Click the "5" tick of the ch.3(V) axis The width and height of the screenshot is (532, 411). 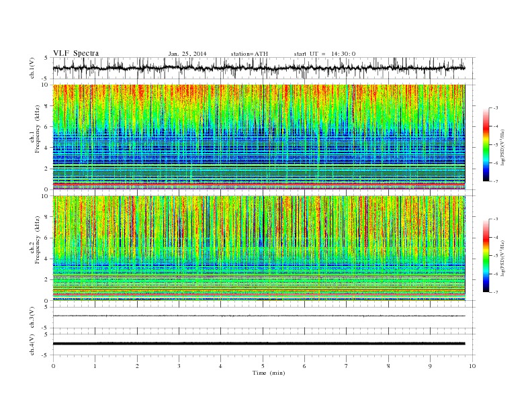(x=46, y=307)
